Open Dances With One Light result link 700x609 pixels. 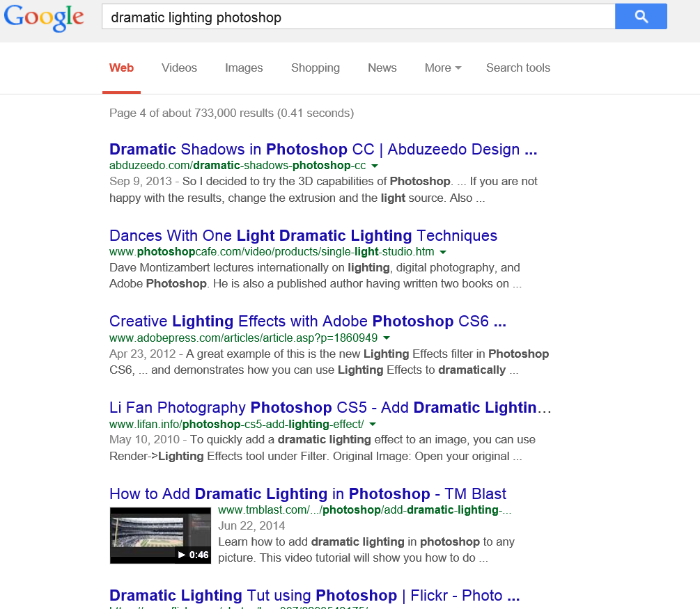coord(303,235)
